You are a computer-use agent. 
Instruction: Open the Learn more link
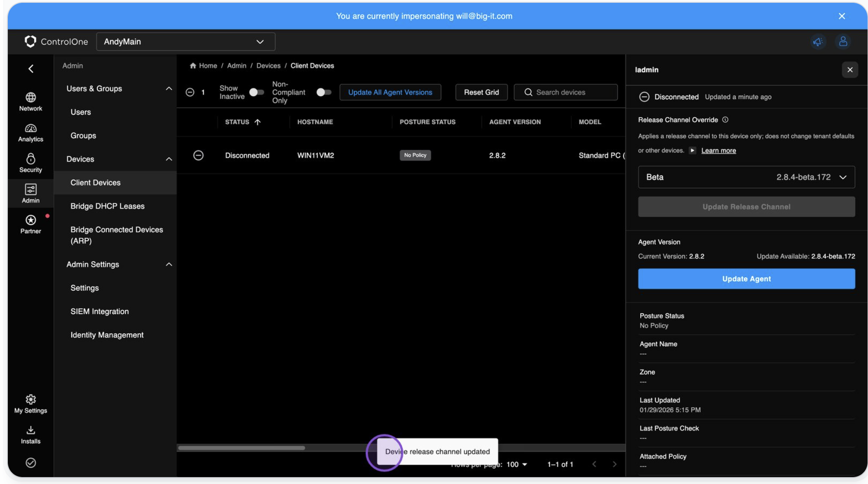click(x=718, y=151)
